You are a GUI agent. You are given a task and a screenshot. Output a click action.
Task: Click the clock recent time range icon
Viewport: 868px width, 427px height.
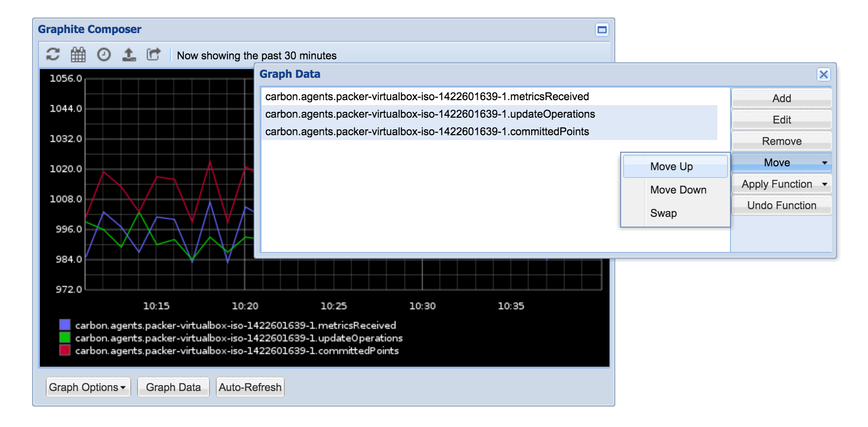(104, 54)
